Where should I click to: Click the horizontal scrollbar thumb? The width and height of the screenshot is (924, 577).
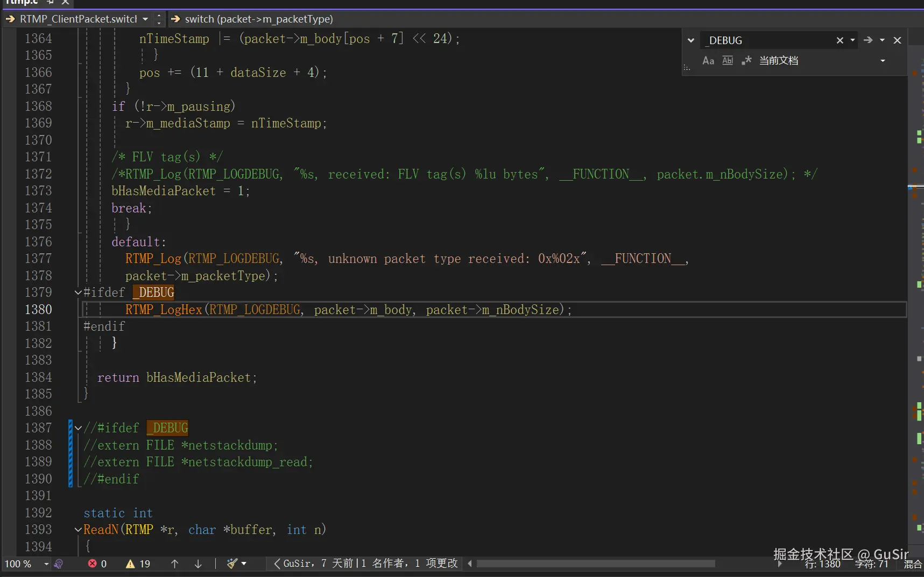tap(596, 564)
